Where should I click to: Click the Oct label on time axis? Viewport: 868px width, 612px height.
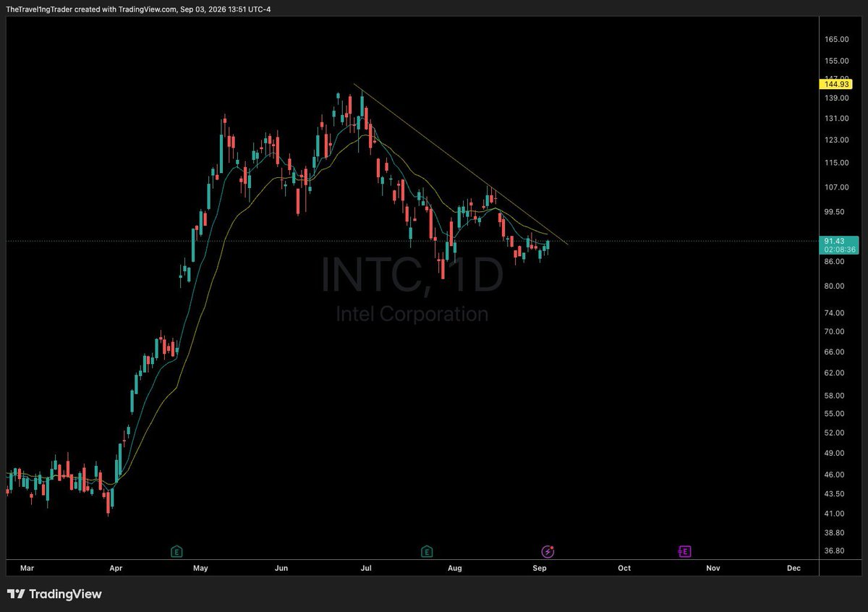624,568
